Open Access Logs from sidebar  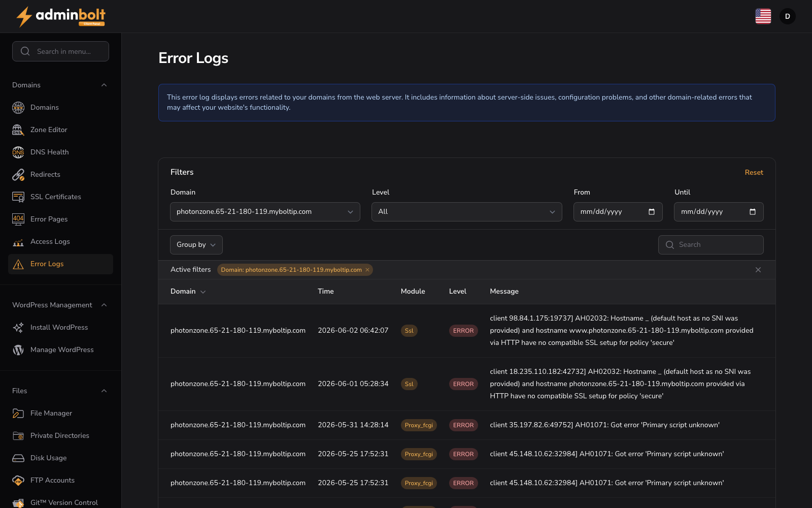(60, 241)
